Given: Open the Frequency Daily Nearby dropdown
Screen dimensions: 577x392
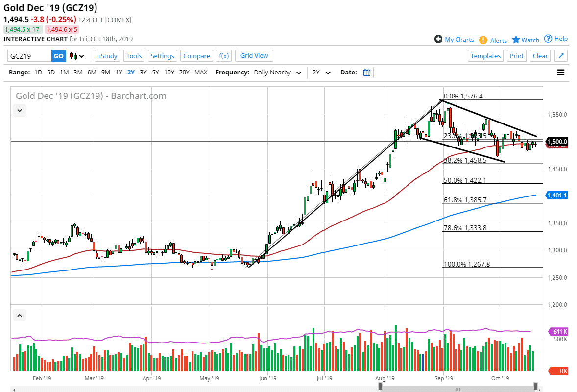Looking at the screenshot, I should point(277,73).
